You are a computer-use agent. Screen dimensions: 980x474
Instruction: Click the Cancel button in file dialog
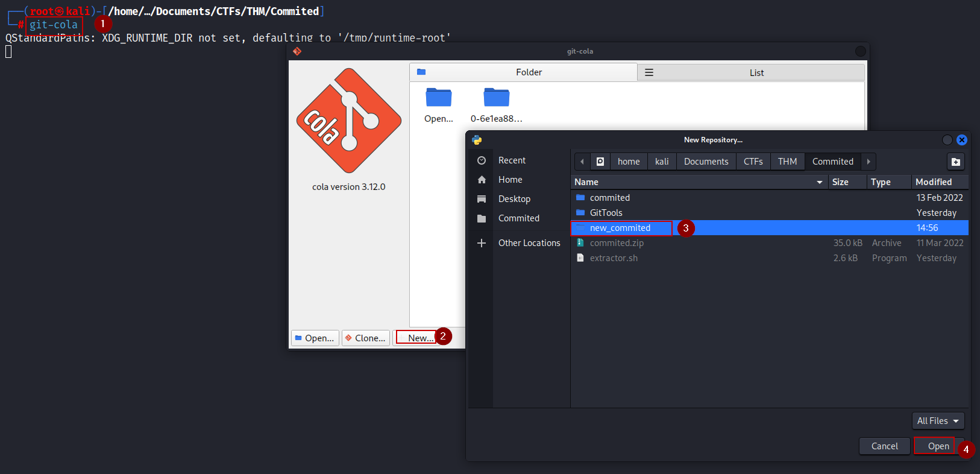point(884,446)
